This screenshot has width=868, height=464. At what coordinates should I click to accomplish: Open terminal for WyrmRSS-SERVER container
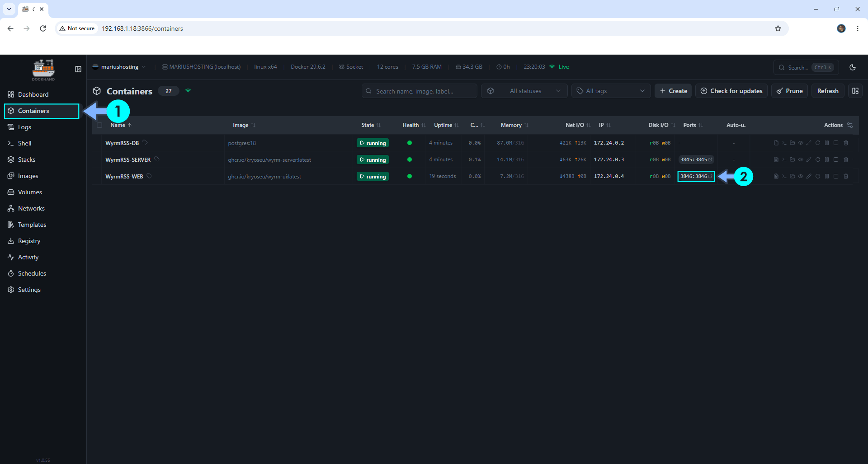click(x=784, y=159)
